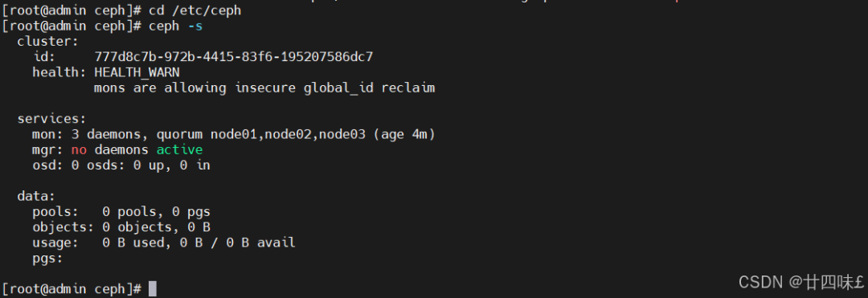Click the HEALTH_WARN status text
The width and height of the screenshot is (868, 298).
point(137,72)
